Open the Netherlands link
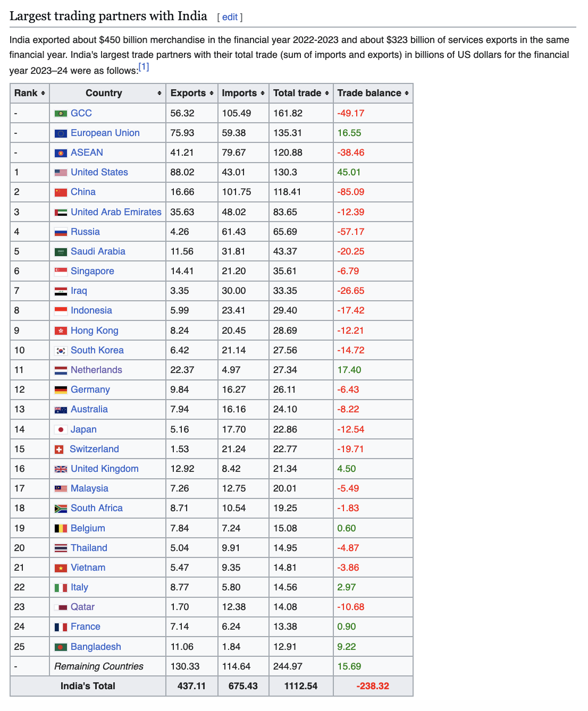 pos(96,370)
